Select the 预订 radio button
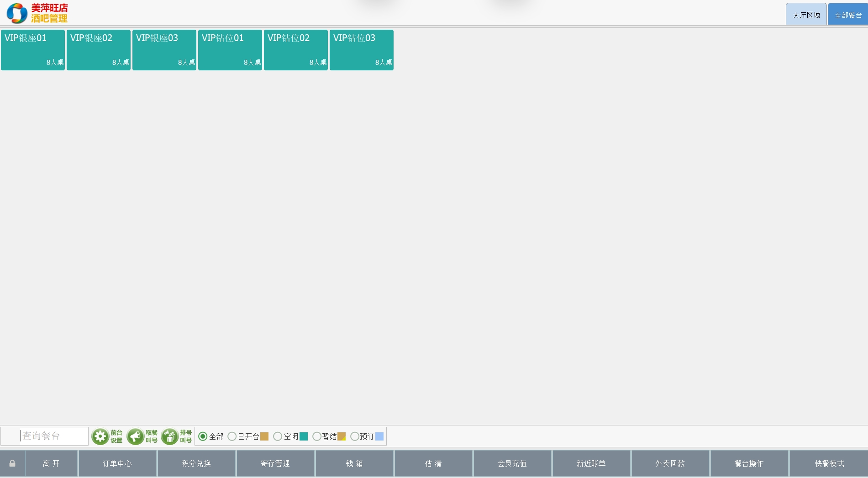 (x=354, y=436)
